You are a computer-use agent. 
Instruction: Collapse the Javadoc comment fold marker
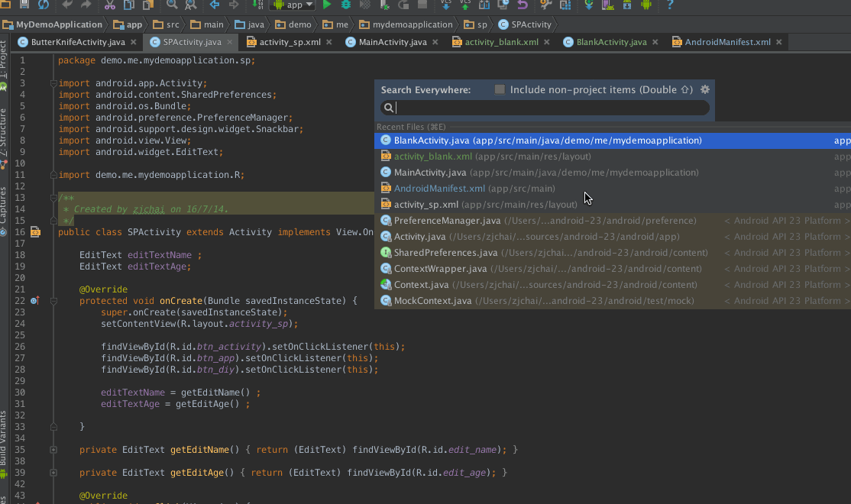pyautogui.click(x=53, y=198)
